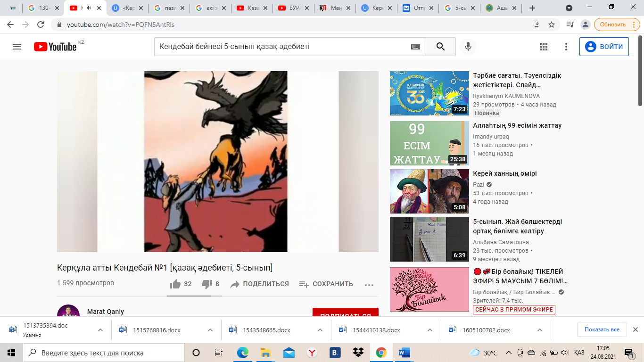Open more actions under the video
Viewport: 644px width, 362px height.
tap(369, 284)
